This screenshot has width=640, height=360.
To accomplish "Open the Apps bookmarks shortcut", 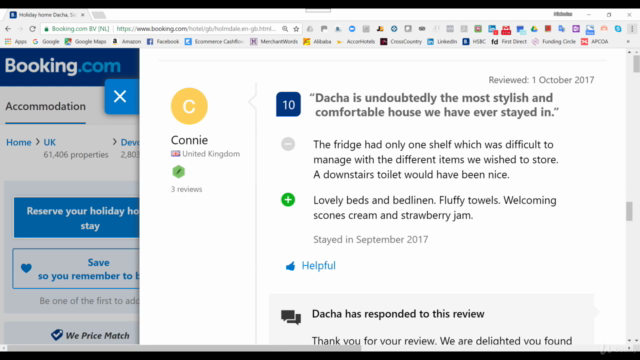I will (x=16, y=42).
